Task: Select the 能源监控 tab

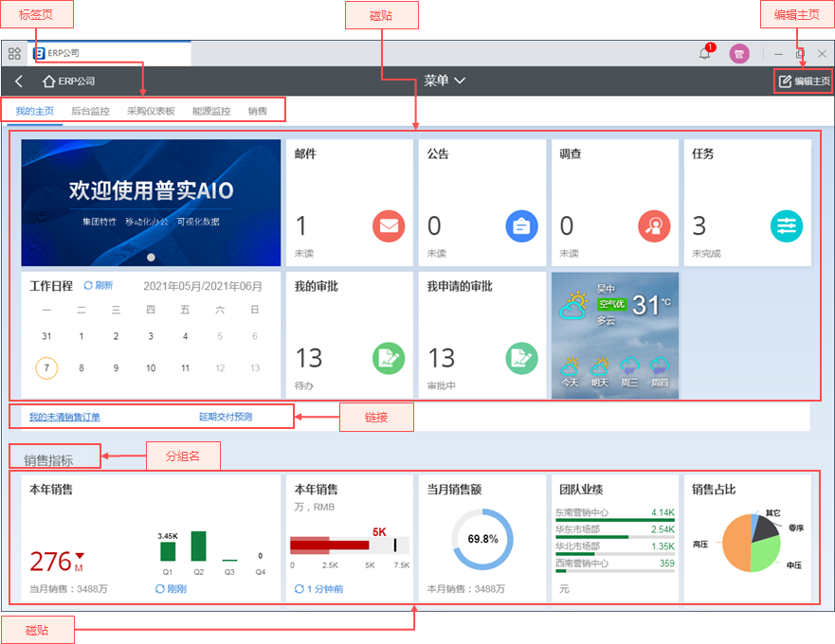Action: click(210, 111)
